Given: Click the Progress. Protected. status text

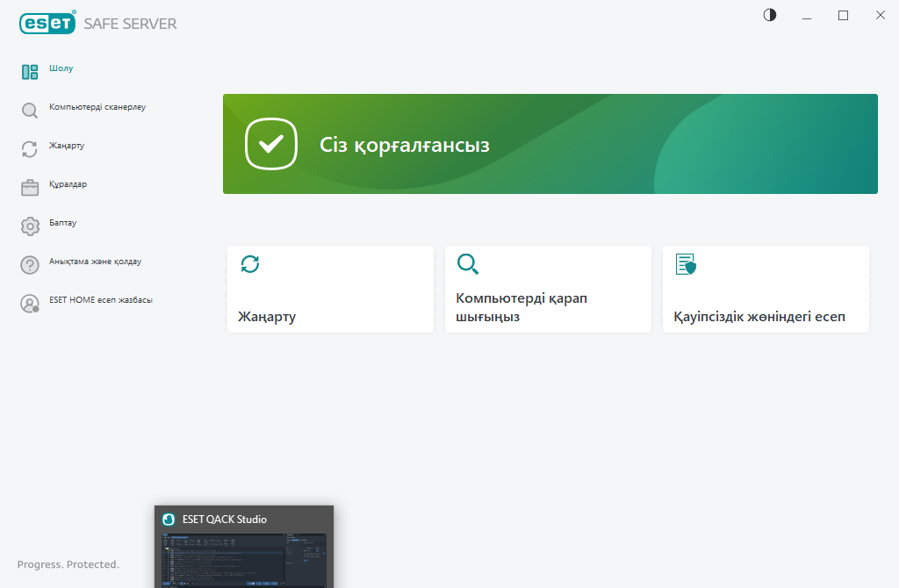Looking at the screenshot, I should pyautogui.click(x=67, y=564).
